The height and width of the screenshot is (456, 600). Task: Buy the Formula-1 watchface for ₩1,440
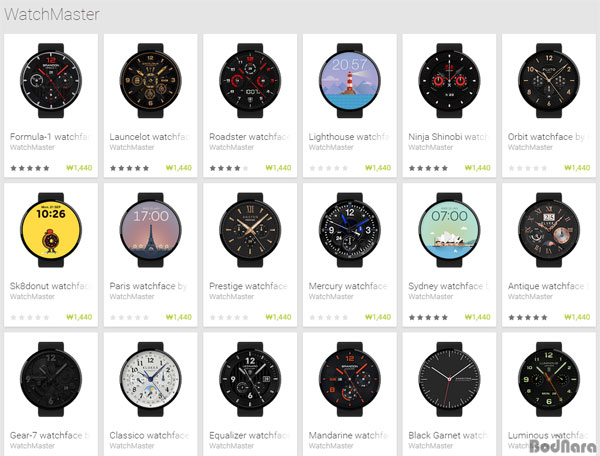pyautogui.click(x=79, y=168)
